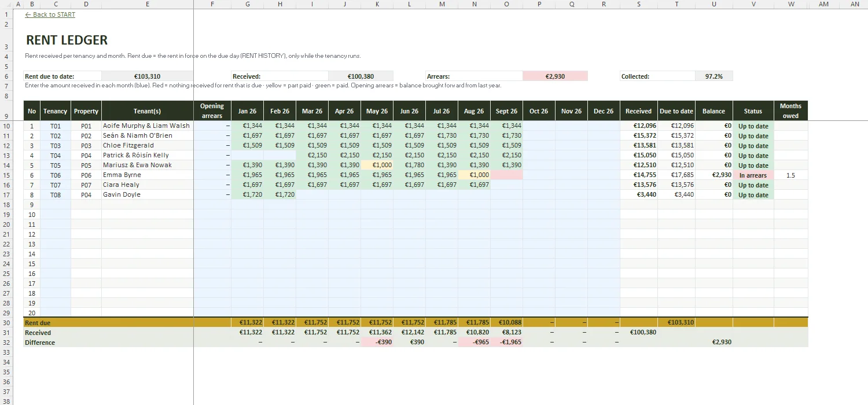Screen dimensions: 868x405
Task: Click the 'Rent due' totals row label
Action: coord(38,323)
